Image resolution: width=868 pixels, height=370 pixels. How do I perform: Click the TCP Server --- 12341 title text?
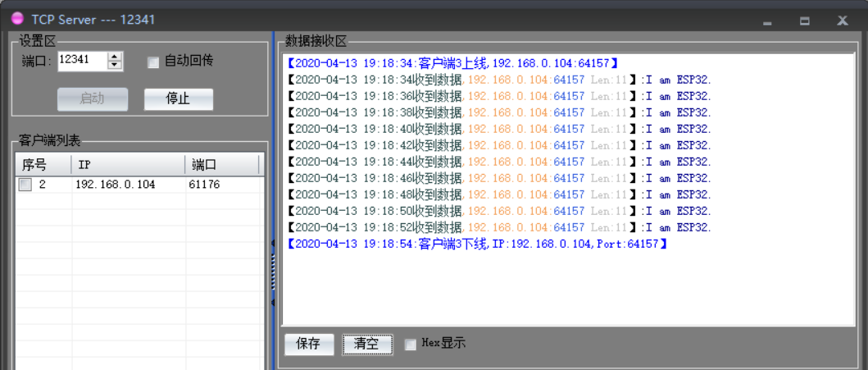pyautogui.click(x=93, y=20)
